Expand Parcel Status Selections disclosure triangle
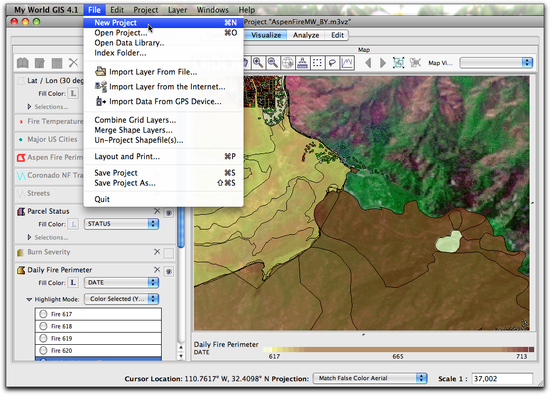Image resolution: width=550 pixels, height=395 pixels. pyautogui.click(x=29, y=237)
